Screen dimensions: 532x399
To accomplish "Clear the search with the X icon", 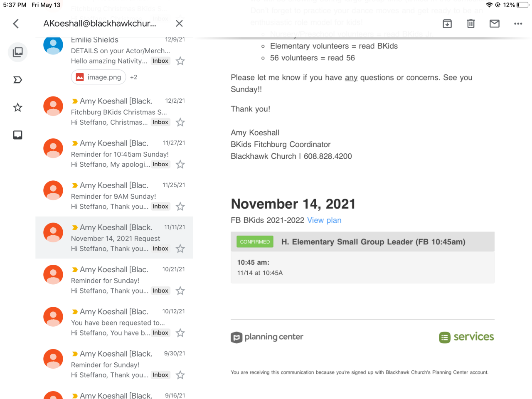I will 179,24.
